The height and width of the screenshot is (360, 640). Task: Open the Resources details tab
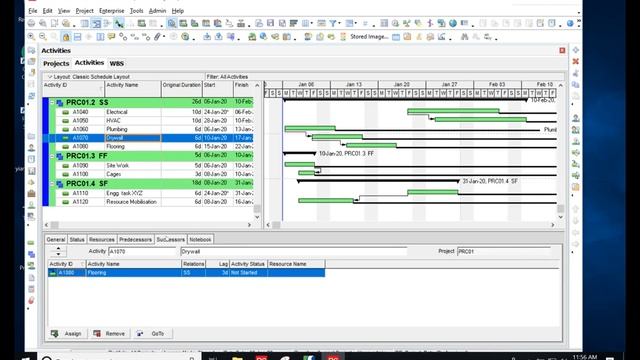(102, 240)
